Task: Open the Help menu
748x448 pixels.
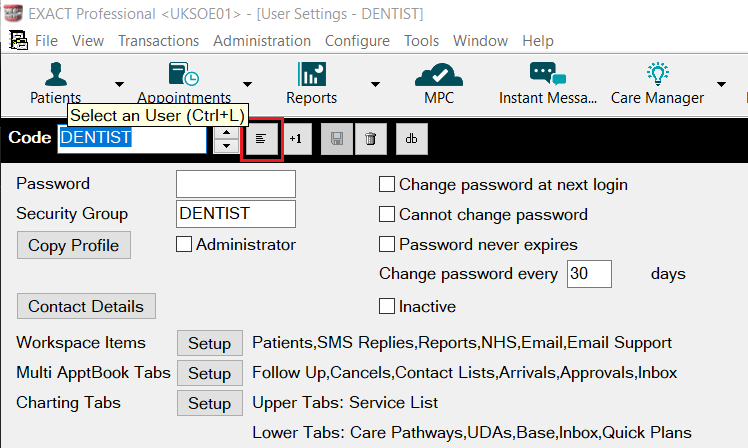Action: pyautogui.click(x=538, y=41)
